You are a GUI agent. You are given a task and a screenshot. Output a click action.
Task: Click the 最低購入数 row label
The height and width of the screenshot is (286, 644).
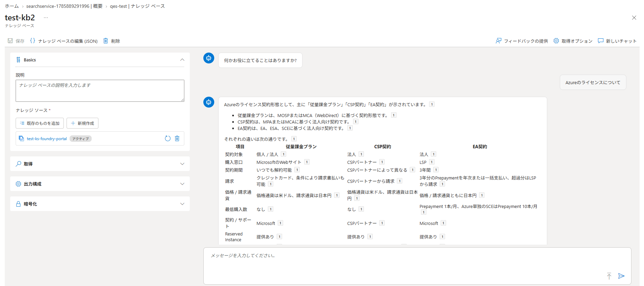tap(236, 209)
